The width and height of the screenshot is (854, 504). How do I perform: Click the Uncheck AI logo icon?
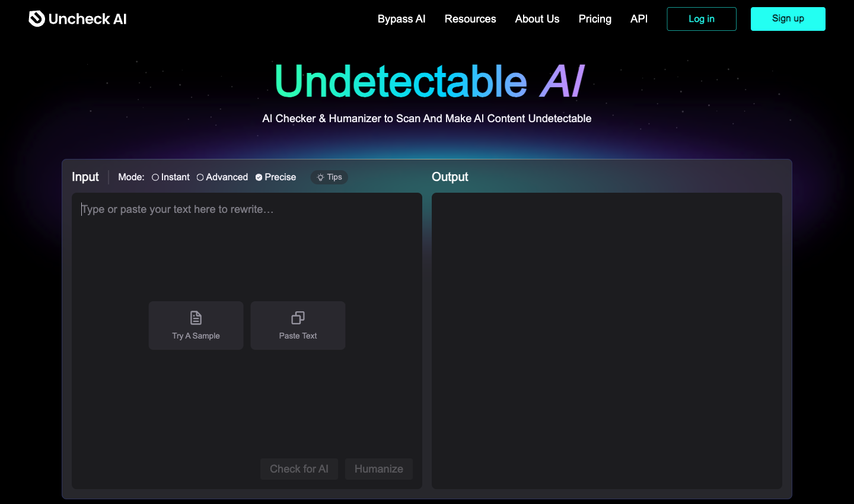37,19
